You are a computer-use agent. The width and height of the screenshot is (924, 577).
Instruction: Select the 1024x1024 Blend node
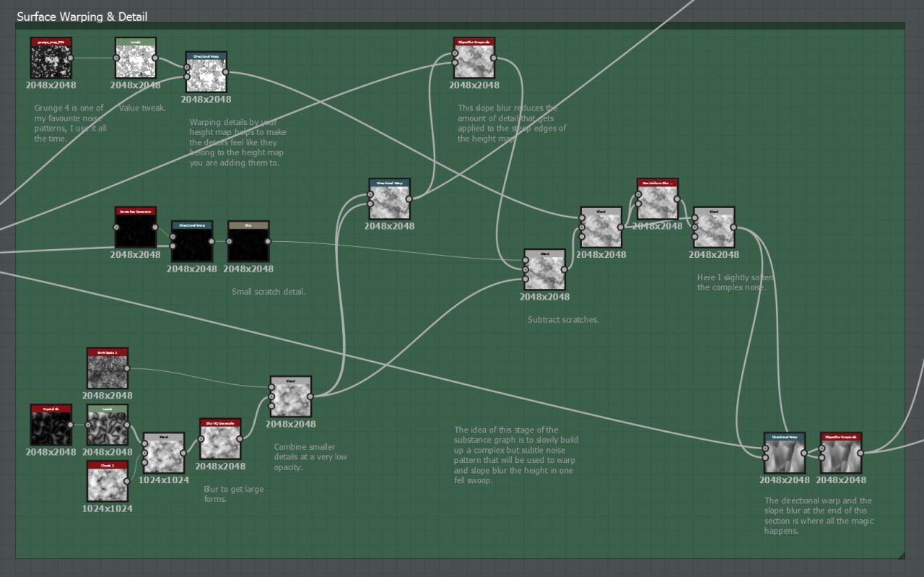164,454
